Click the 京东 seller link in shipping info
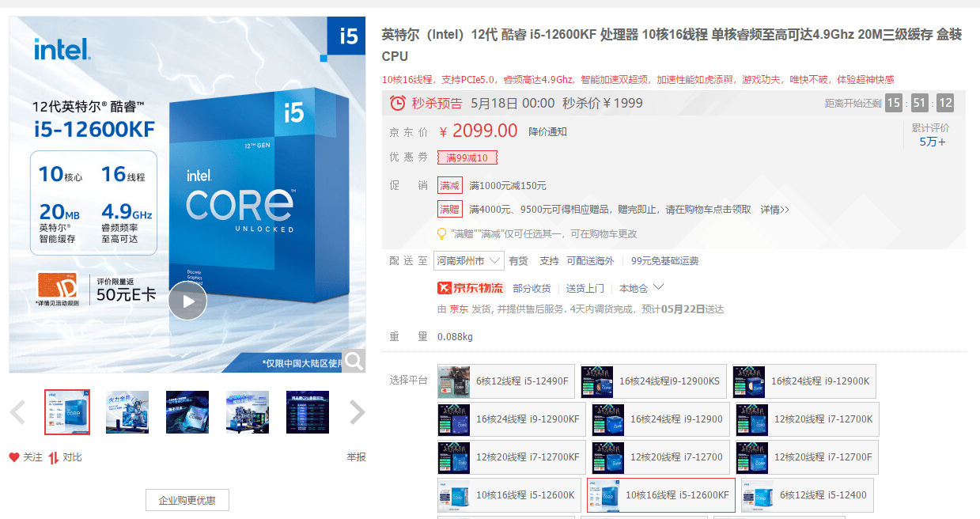 pyautogui.click(x=459, y=309)
